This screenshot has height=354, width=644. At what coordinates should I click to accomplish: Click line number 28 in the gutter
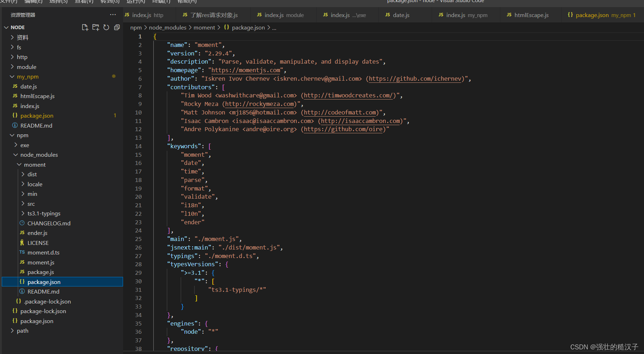(x=138, y=264)
